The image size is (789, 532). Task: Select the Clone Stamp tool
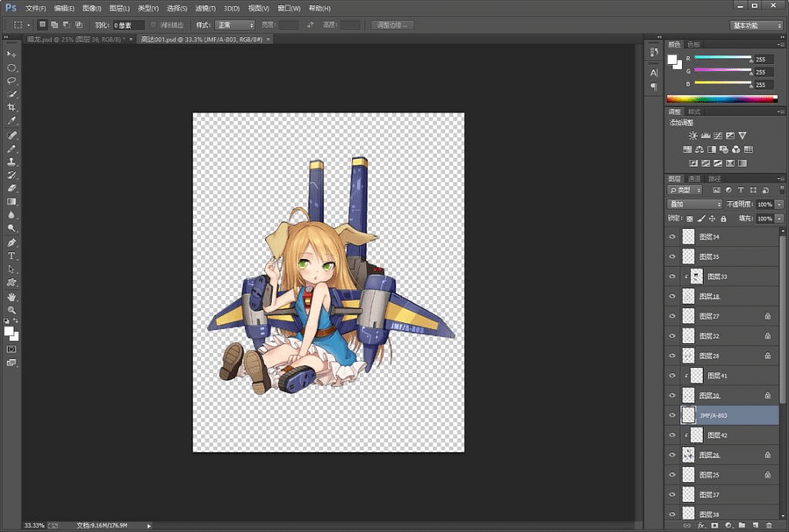(x=11, y=162)
